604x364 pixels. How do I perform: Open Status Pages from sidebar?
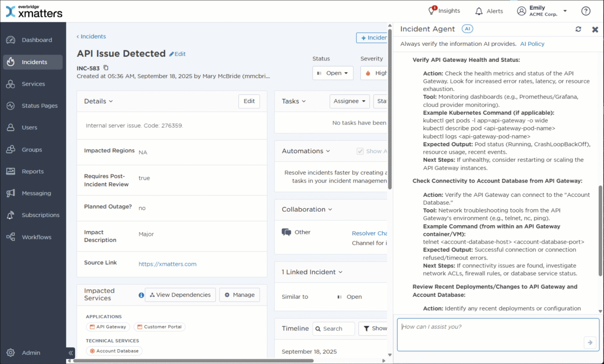point(39,106)
